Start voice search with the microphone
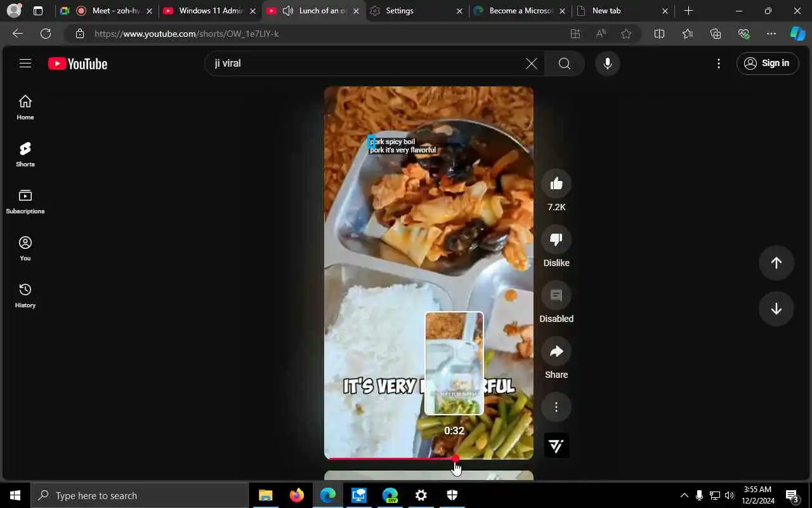The width and height of the screenshot is (812, 508). tap(608, 63)
